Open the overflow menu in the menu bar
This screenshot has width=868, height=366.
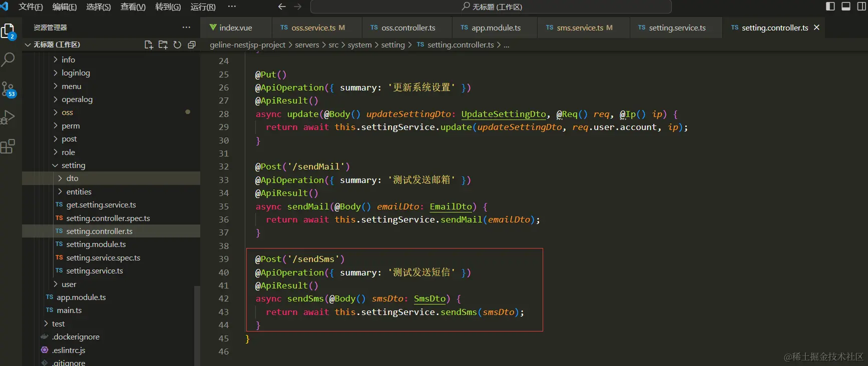click(232, 6)
